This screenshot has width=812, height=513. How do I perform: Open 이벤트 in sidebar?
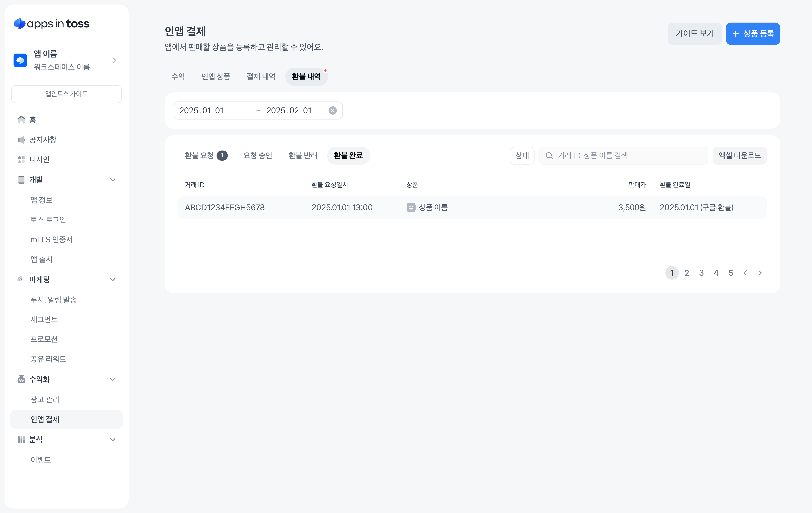(41, 460)
